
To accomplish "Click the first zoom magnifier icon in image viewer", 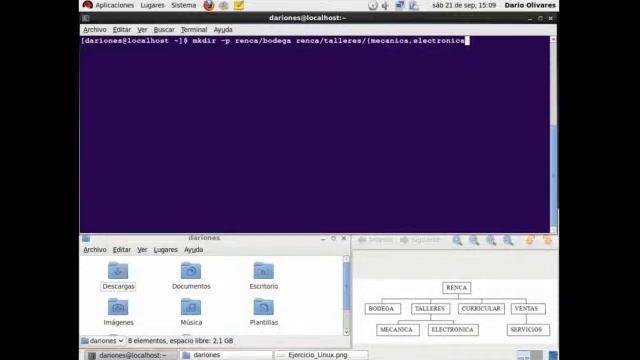I will (457, 240).
